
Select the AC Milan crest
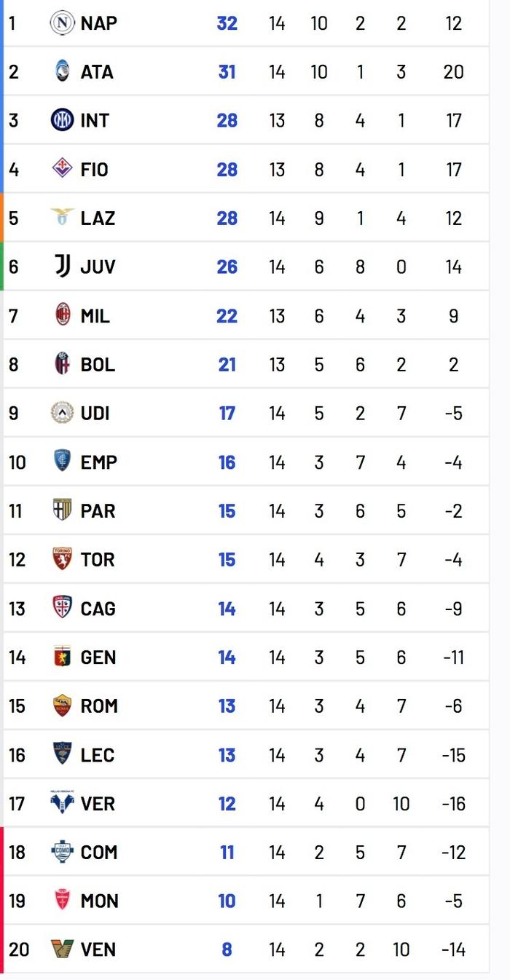63,315
